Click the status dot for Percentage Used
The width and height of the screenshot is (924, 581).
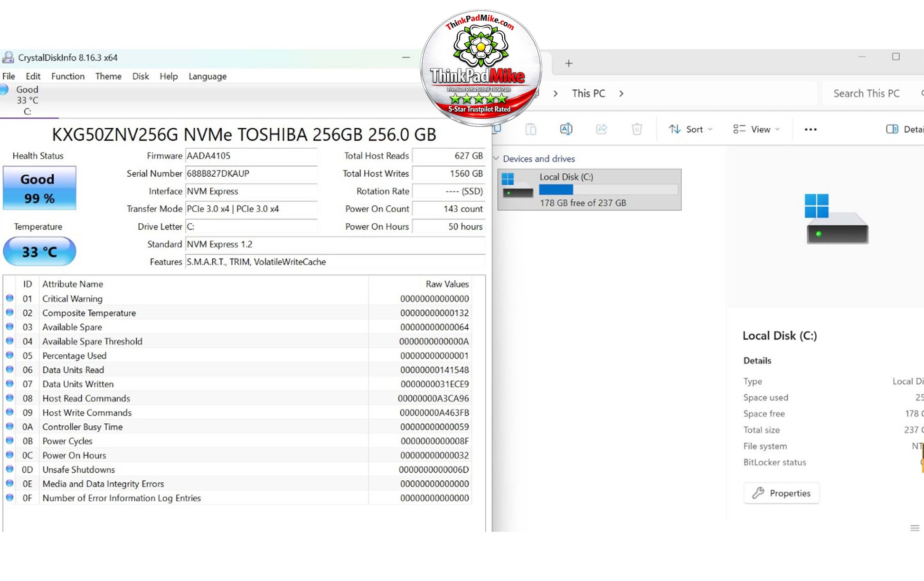(x=9, y=355)
